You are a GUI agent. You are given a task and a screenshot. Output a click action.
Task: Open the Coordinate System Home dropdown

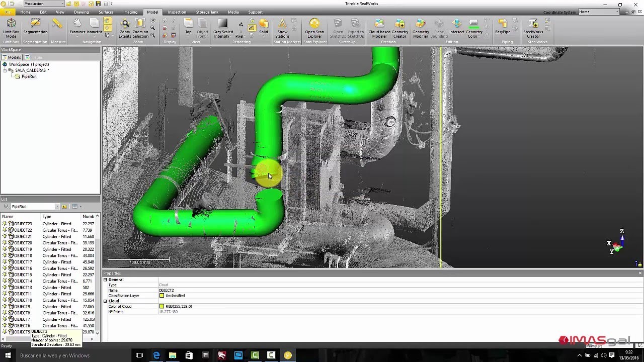(617, 12)
